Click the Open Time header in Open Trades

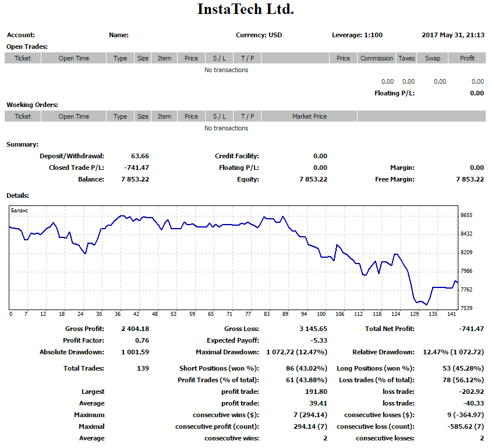tap(73, 58)
